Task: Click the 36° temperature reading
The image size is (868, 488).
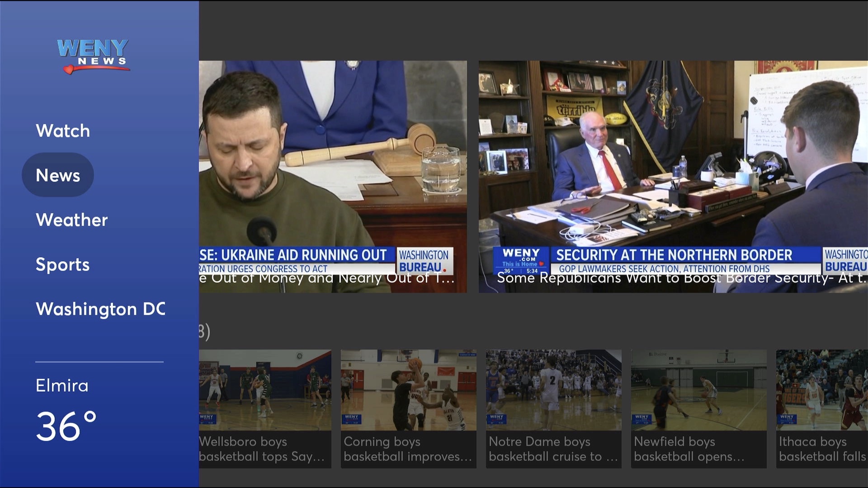Action: (x=66, y=427)
